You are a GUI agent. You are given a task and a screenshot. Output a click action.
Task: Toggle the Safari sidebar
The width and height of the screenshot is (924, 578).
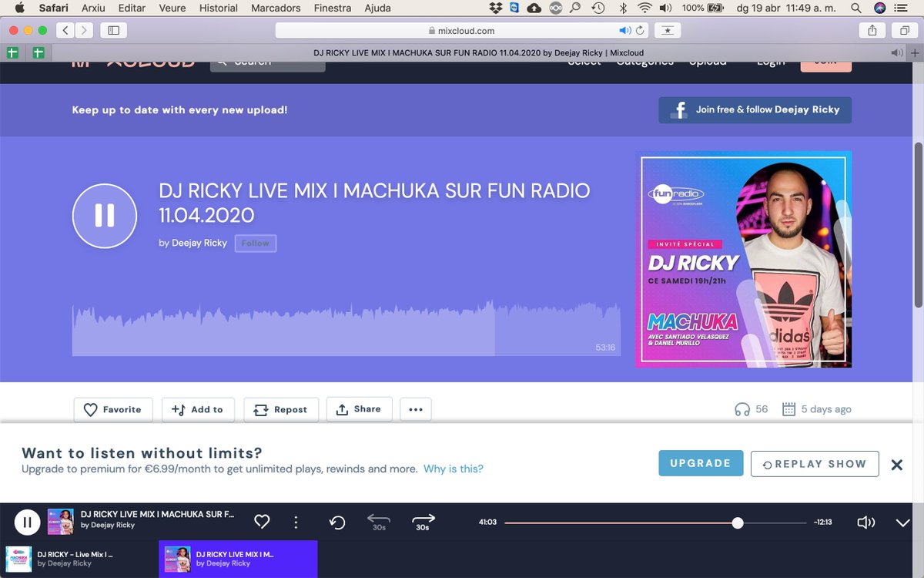point(114,31)
